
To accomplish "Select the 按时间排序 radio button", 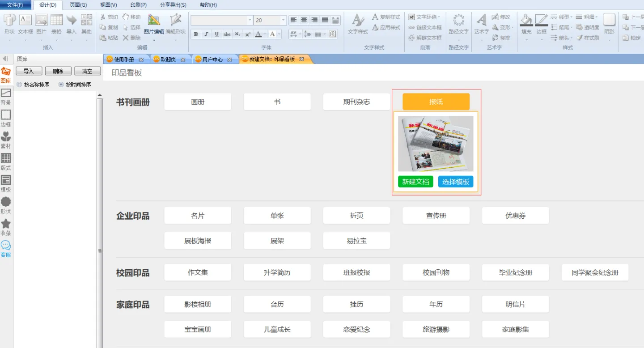I will [61, 85].
